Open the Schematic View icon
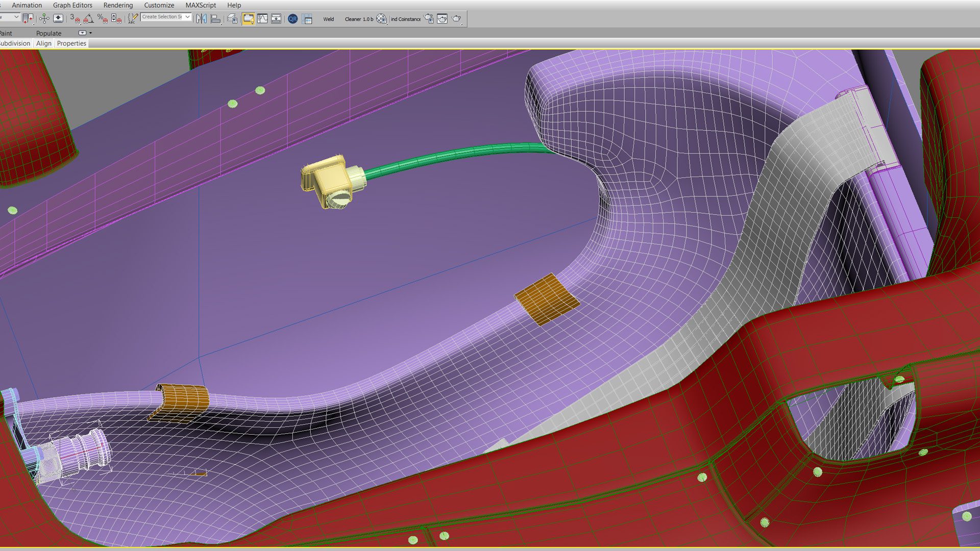This screenshot has width=980, height=551. 276,18
